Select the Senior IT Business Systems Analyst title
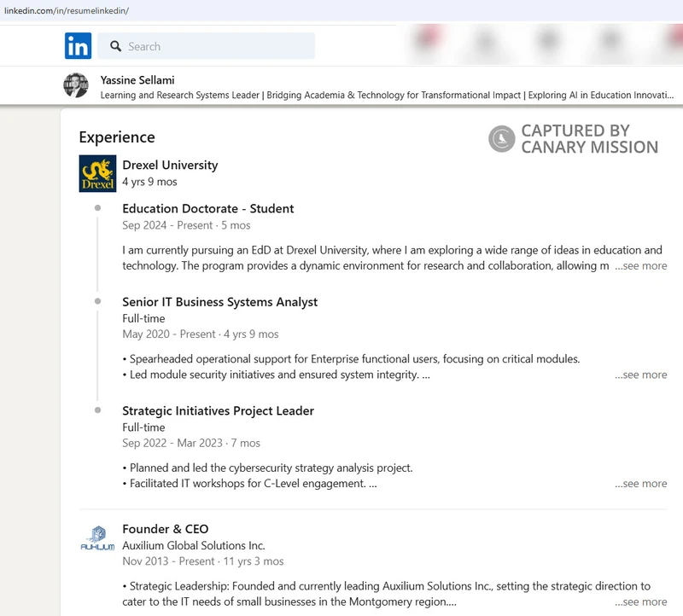Image resolution: width=683 pixels, height=616 pixels. [220, 302]
